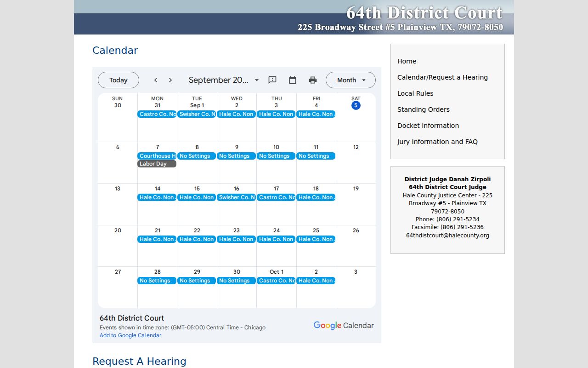Click the Add to Google Calendar link
The image size is (588, 368).
point(130,335)
